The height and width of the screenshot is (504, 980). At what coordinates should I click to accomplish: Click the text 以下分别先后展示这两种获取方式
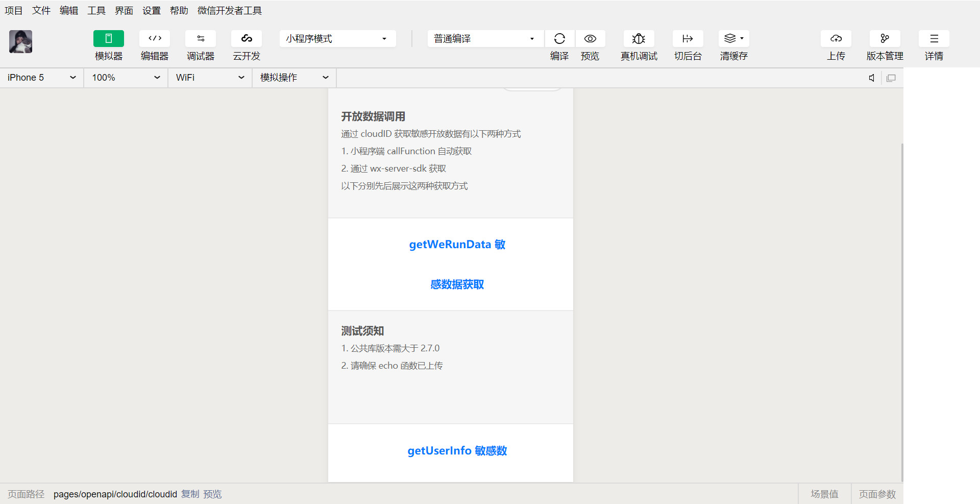[404, 186]
